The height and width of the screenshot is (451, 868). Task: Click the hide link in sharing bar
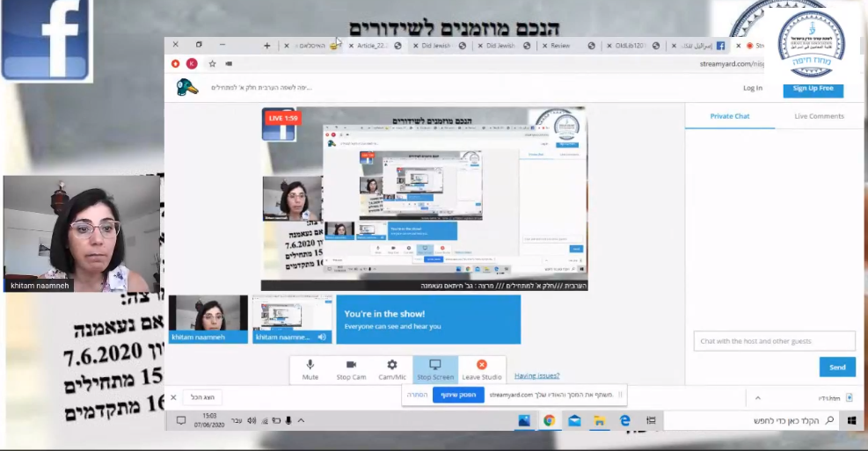pyautogui.click(x=418, y=395)
